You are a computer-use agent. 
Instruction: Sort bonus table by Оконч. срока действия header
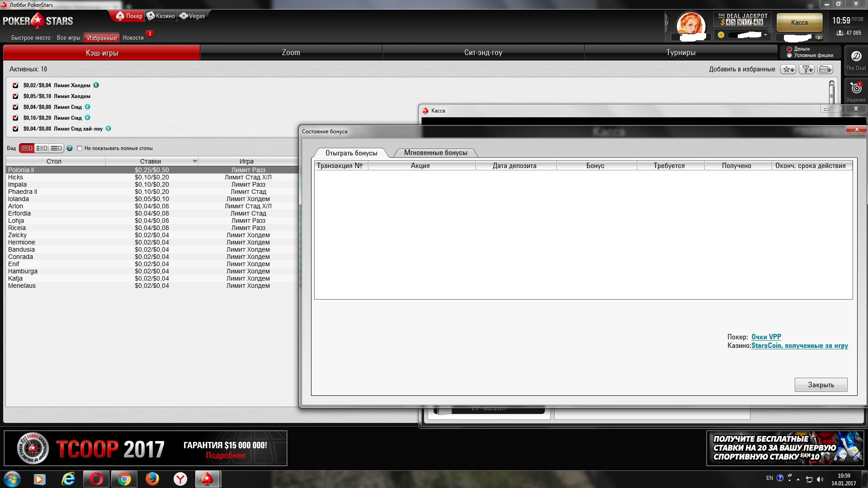812,166
